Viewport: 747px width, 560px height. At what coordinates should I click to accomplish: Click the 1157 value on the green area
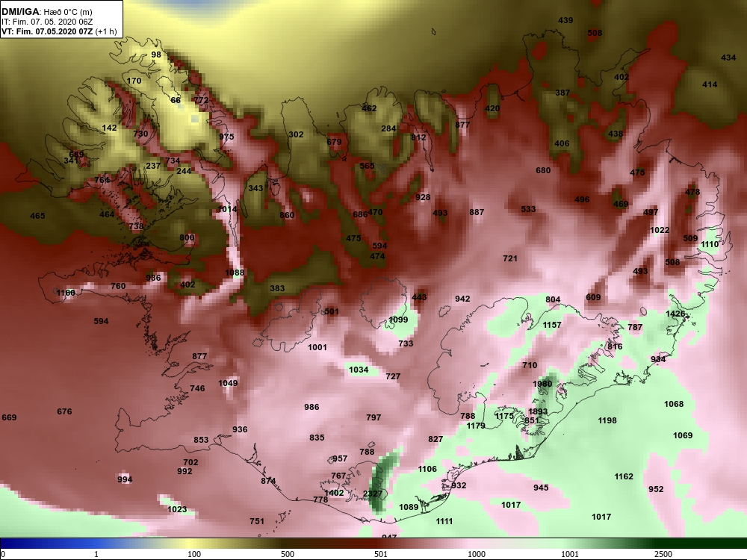coord(552,325)
